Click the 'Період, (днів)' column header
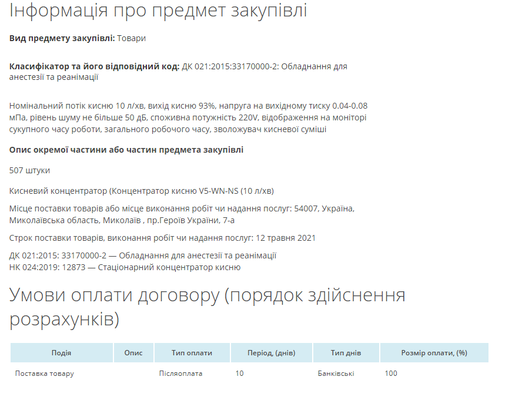This screenshot has height=397, width=532. coord(271,353)
